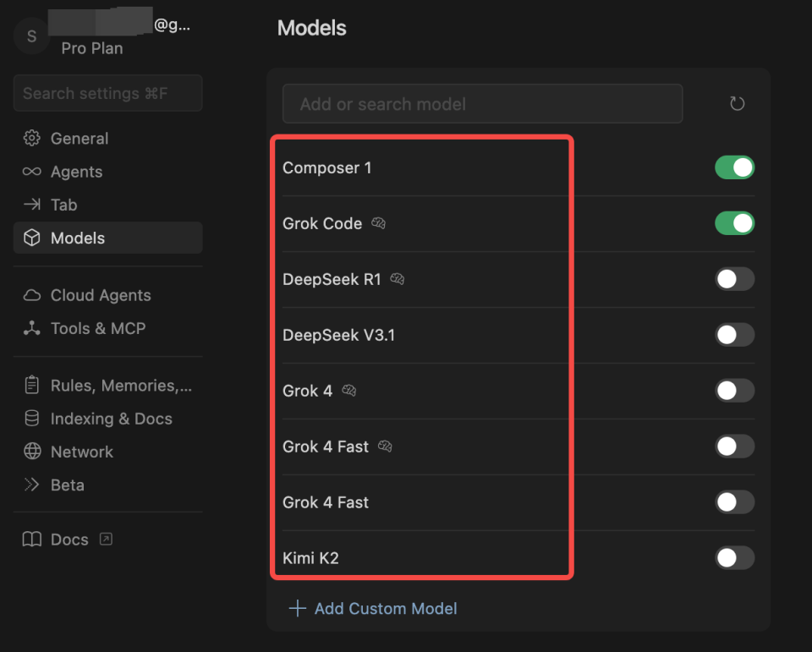Switch on the Kimi K2 model

pos(734,558)
